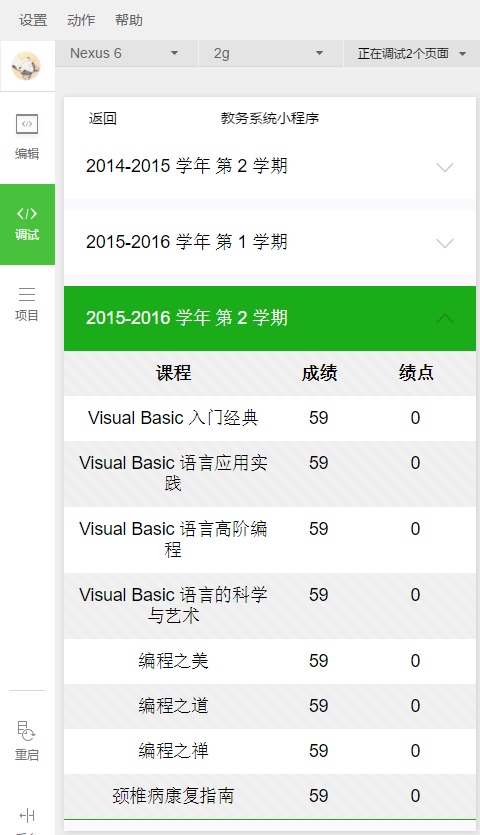The height and width of the screenshot is (835, 480).
Task: Open the 正在调试2个页面 dropdown
Action: (412, 53)
